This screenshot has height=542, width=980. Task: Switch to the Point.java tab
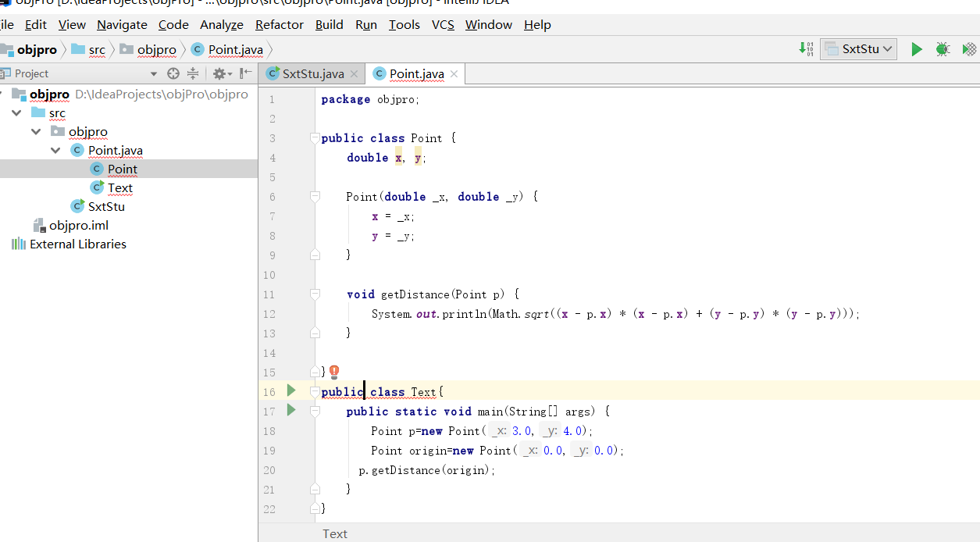tap(415, 74)
